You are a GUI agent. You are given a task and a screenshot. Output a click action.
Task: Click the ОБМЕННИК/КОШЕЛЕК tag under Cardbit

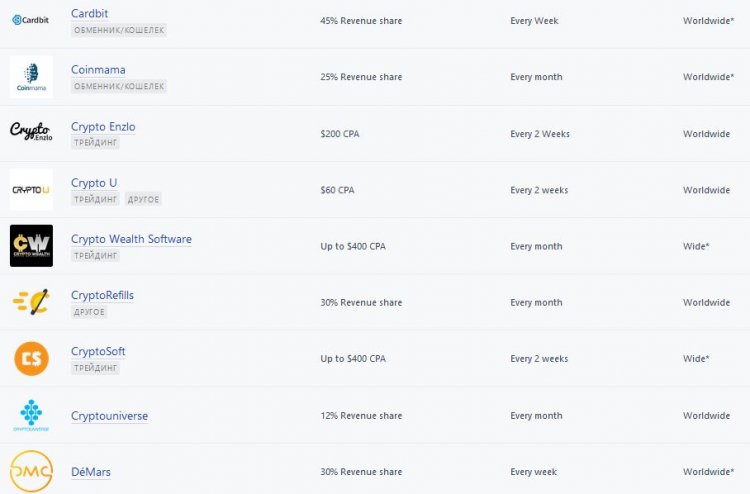click(x=119, y=30)
